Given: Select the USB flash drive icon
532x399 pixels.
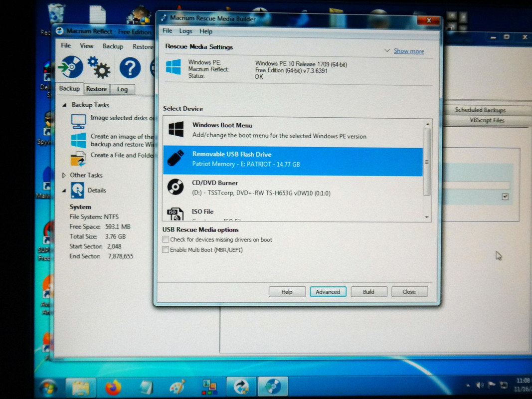Looking at the screenshot, I should pos(176,158).
